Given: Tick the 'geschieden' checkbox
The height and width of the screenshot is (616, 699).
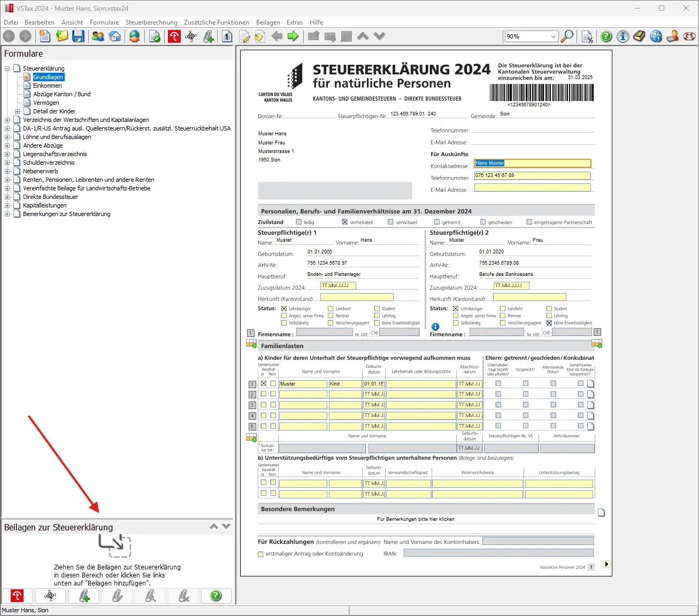Looking at the screenshot, I should [483, 222].
